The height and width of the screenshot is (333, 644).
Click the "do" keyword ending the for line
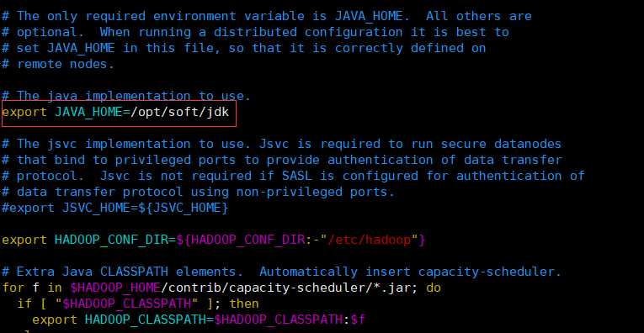pyautogui.click(x=434, y=288)
